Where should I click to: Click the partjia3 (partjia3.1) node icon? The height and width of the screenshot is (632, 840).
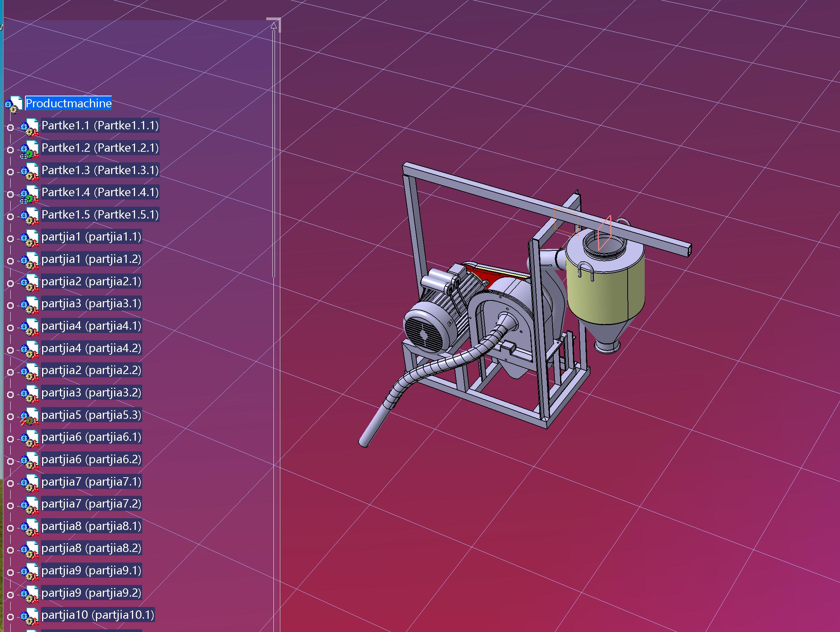(30, 305)
